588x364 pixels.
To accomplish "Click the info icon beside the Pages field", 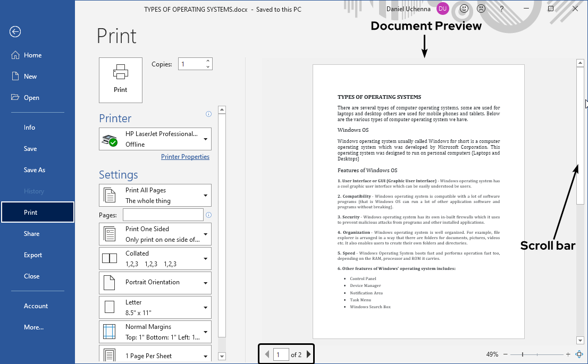I will [x=209, y=215].
